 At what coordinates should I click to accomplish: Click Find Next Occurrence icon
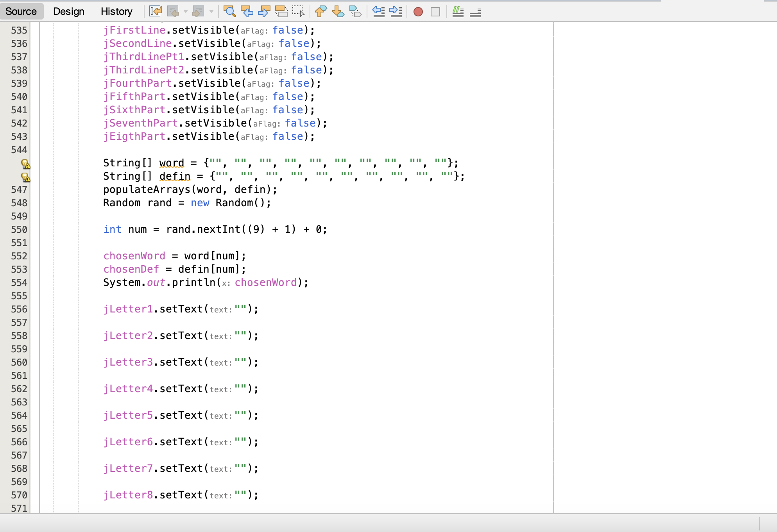[x=264, y=11]
